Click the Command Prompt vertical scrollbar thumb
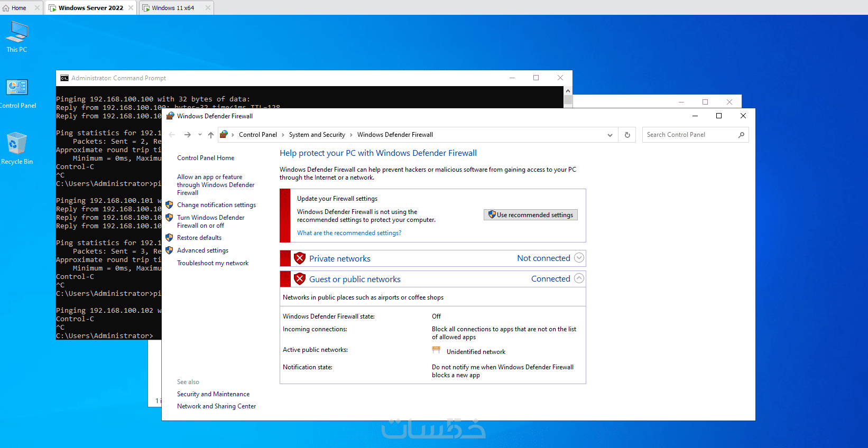The image size is (868, 448). 568,100
